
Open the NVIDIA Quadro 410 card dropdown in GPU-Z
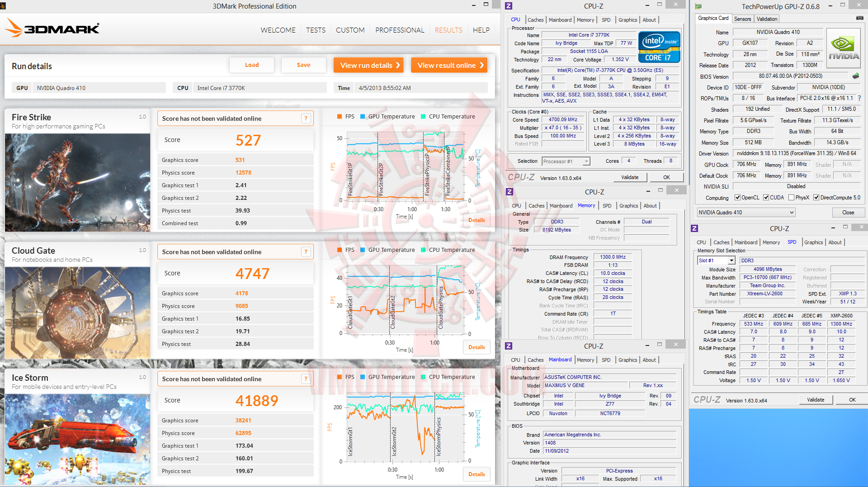746,213
